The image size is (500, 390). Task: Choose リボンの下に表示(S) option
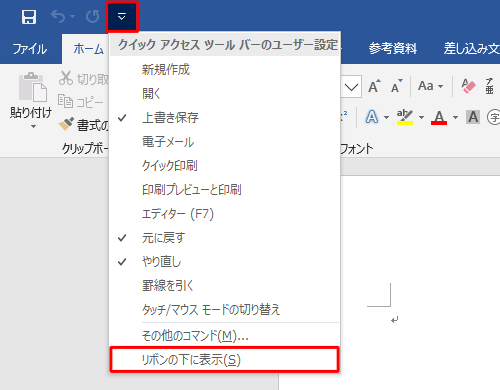tap(225, 360)
